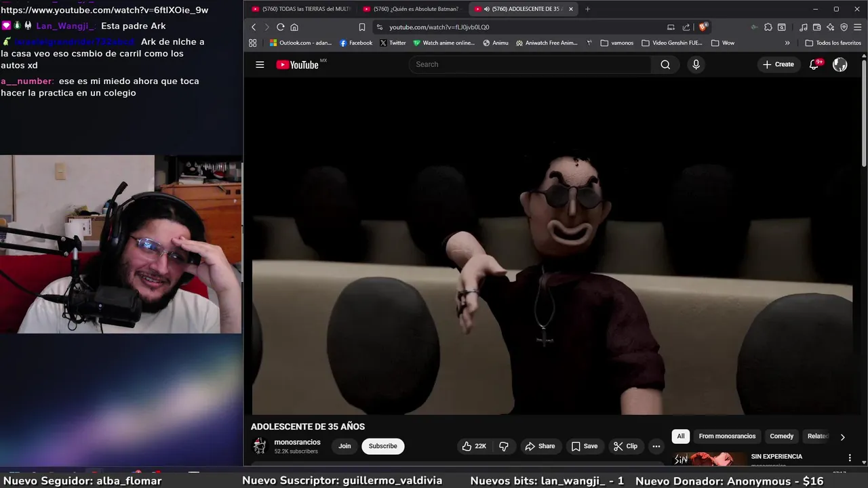
Task: Open the Brave Shields lion icon
Action: (x=703, y=27)
